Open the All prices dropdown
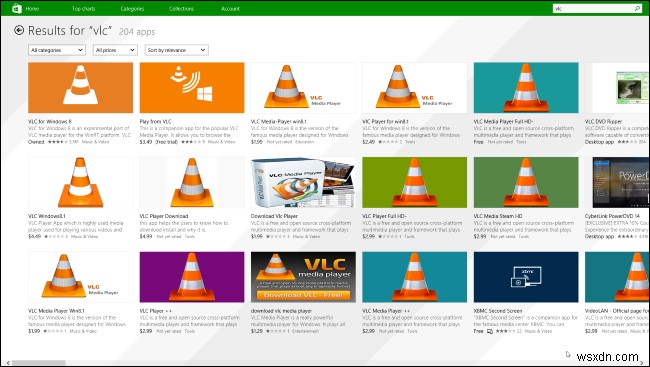Image resolution: width=650 pixels, height=367 pixels. click(115, 50)
